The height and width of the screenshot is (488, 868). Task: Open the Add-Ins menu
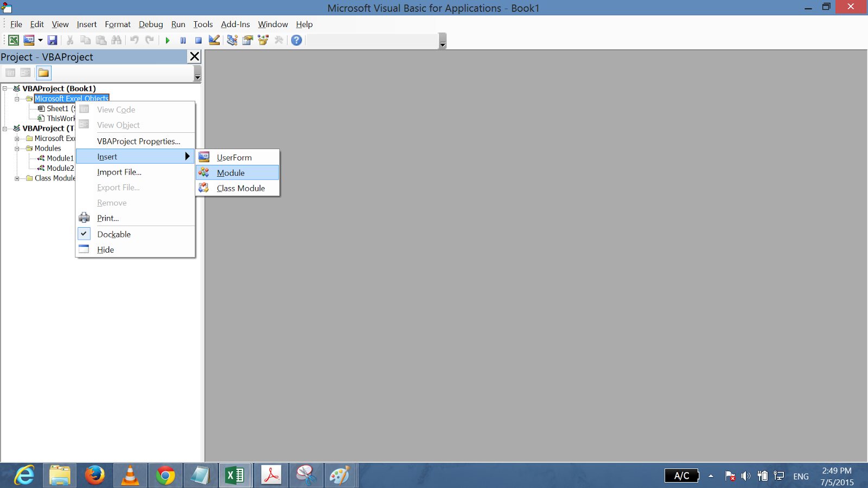tap(235, 24)
